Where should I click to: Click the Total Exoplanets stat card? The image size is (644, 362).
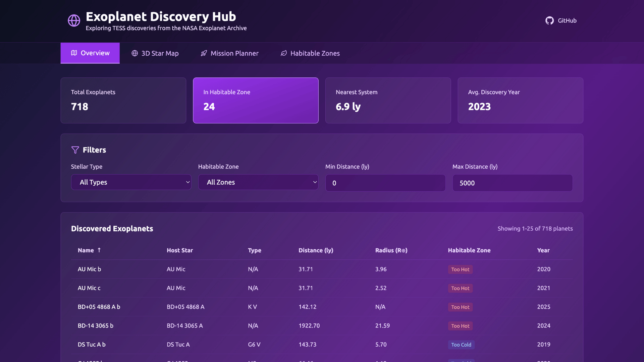pos(123,100)
